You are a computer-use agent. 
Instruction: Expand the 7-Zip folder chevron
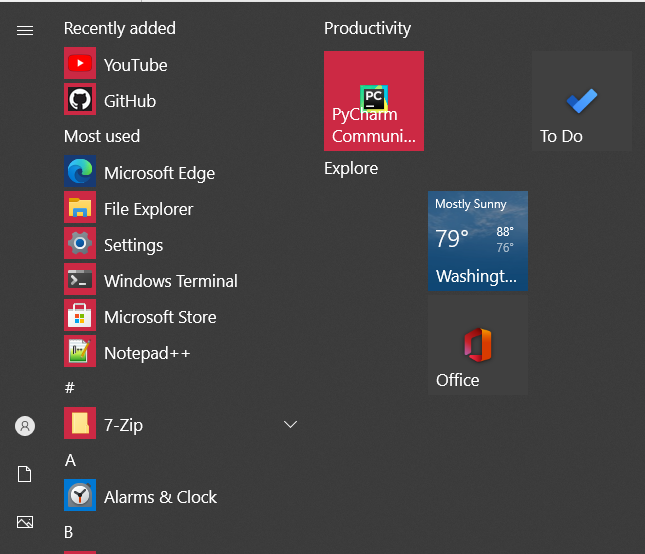click(x=291, y=425)
